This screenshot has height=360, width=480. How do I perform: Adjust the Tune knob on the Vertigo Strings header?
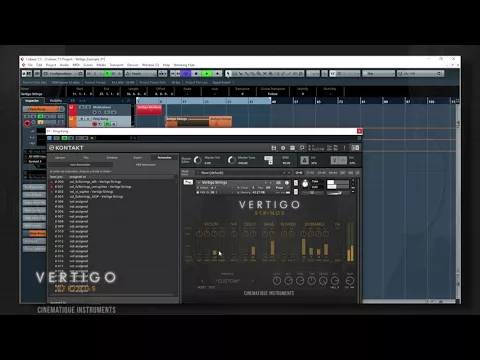[305, 184]
